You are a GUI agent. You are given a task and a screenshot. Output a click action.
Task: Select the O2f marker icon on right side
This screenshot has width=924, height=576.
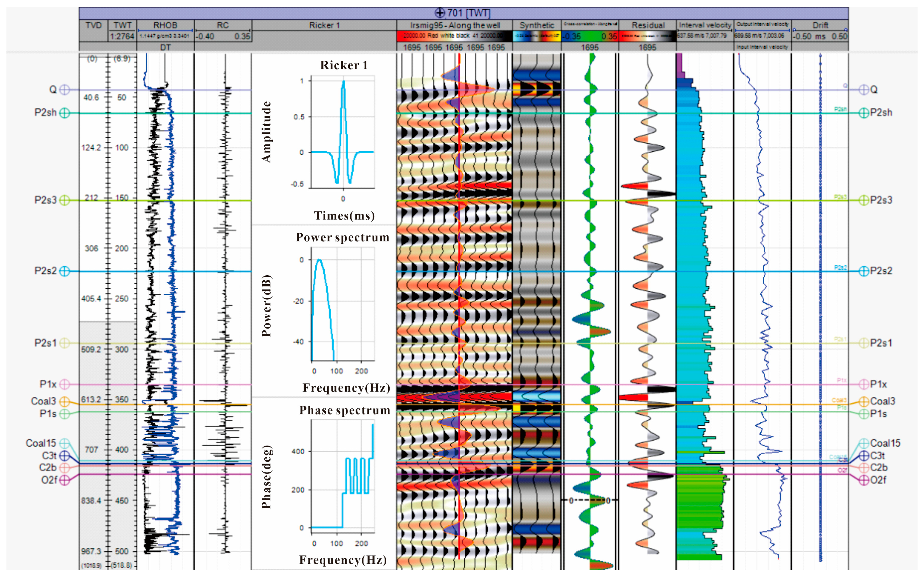pos(864,480)
